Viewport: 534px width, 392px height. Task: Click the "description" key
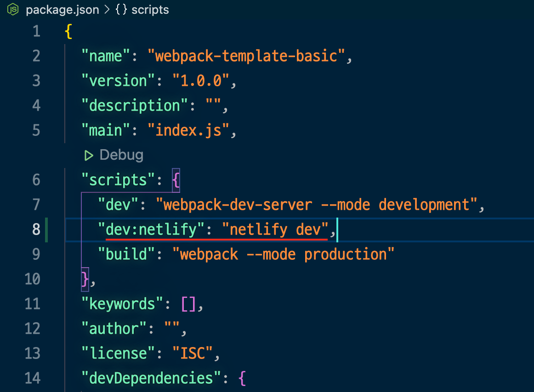pyautogui.click(x=135, y=106)
